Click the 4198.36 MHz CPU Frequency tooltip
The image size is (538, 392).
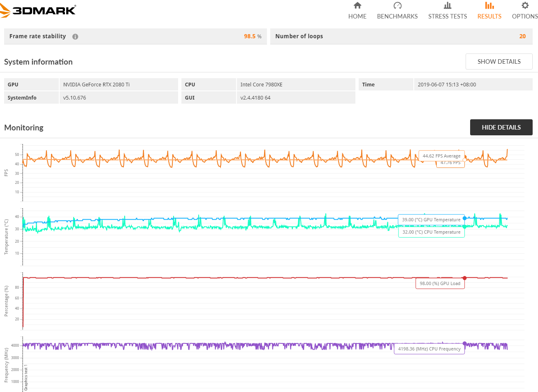tap(429, 349)
